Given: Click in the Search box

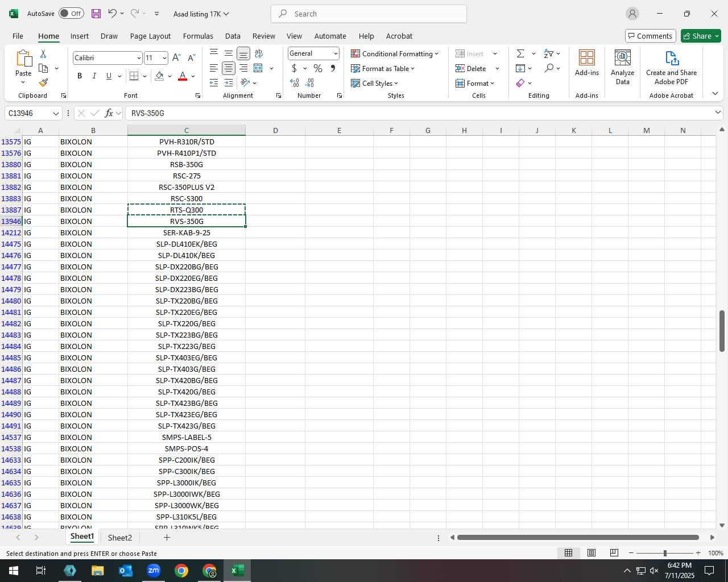Looking at the screenshot, I should pyautogui.click(x=369, y=14).
